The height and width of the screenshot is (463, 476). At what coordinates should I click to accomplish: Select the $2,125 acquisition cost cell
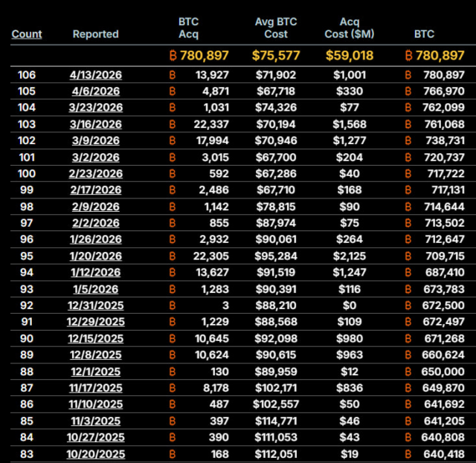coord(350,256)
